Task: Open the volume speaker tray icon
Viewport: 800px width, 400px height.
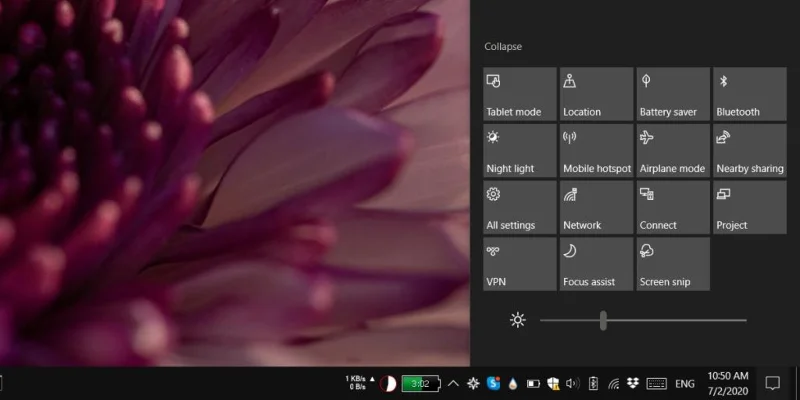Action: (573, 384)
